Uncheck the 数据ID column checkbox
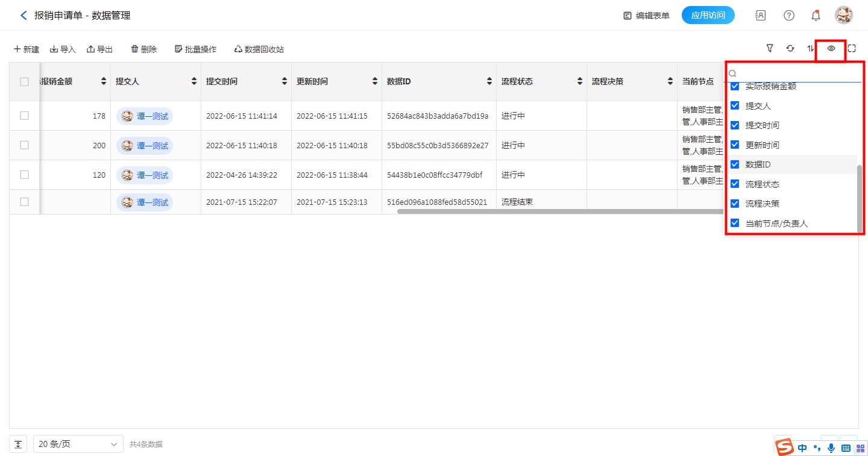 (x=735, y=164)
